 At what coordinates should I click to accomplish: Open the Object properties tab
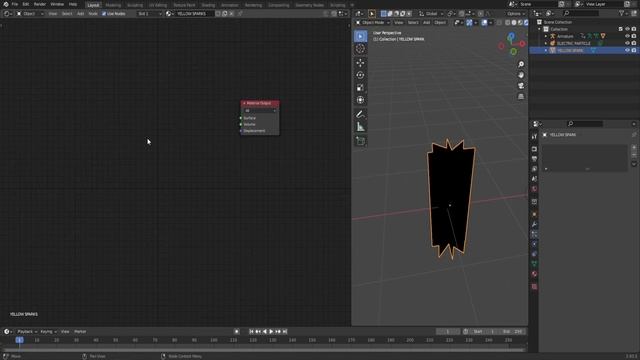[534, 214]
